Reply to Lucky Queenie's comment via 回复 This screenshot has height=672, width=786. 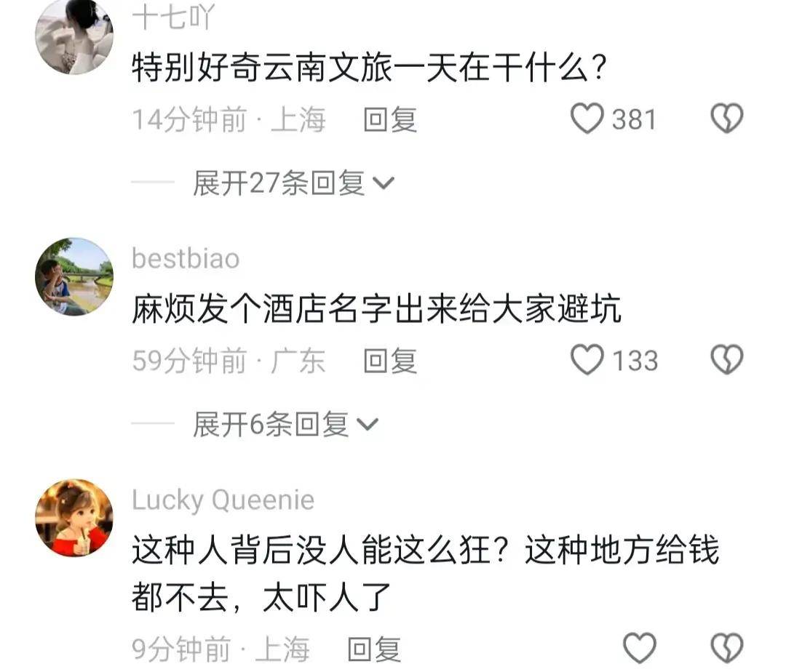click(x=374, y=649)
